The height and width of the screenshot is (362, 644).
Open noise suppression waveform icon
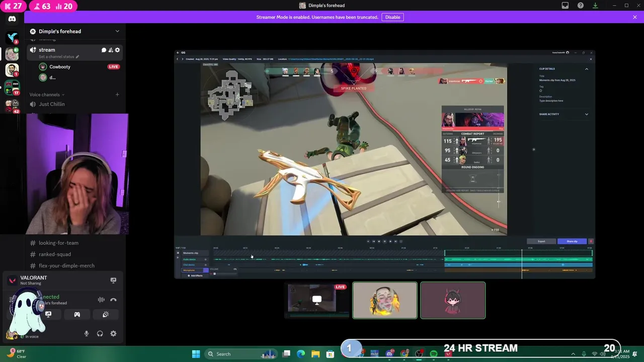point(101,300)
